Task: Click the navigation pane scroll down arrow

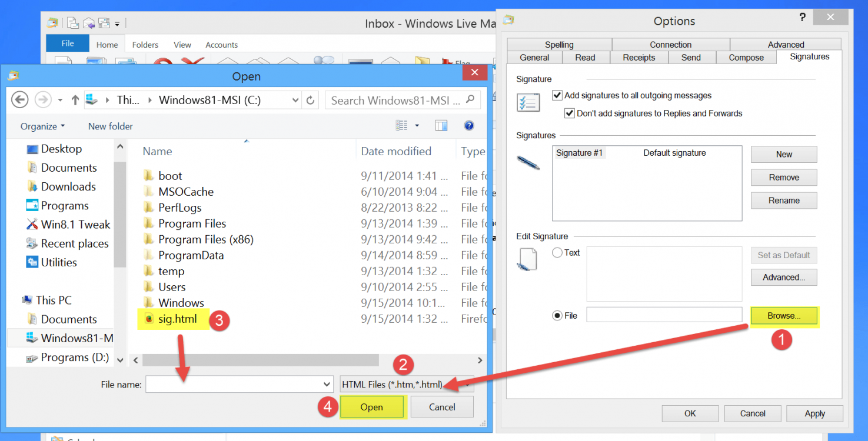Action: (x=120, y=360)
